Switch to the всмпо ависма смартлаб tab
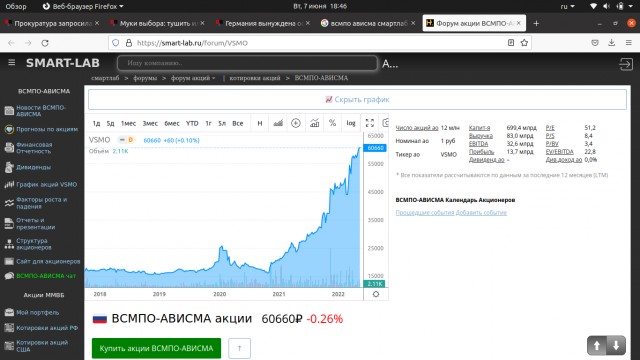640x360 pixels. pos(369,24)
